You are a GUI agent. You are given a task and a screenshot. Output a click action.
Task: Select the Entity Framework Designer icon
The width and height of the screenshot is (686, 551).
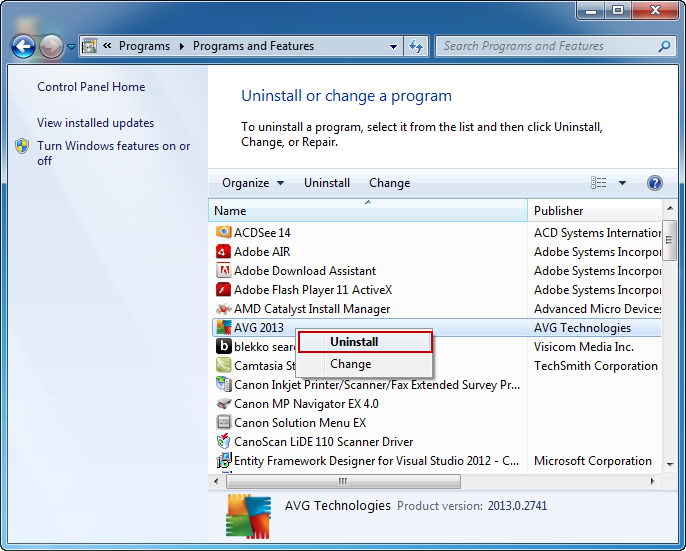coord(223,460)
